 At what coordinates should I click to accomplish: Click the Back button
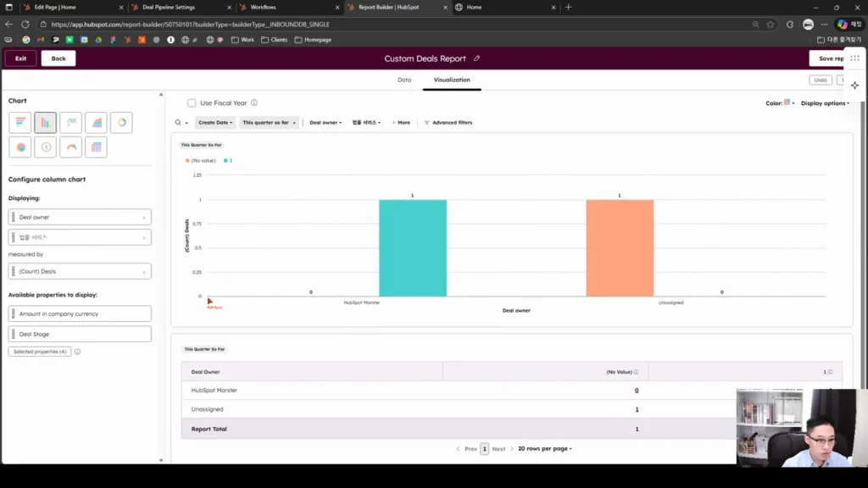58,58
